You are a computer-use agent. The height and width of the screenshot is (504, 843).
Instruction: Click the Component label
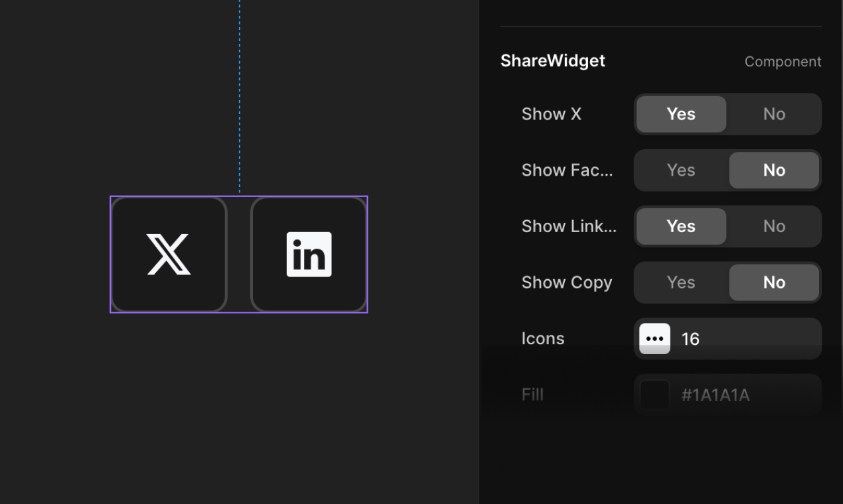pos(783,62)
